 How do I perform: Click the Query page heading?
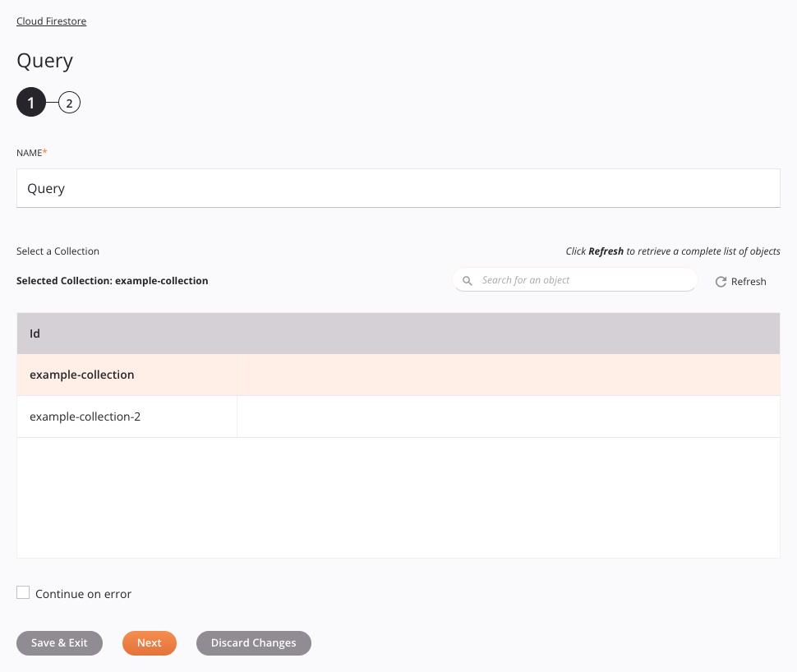pos(44,61)
